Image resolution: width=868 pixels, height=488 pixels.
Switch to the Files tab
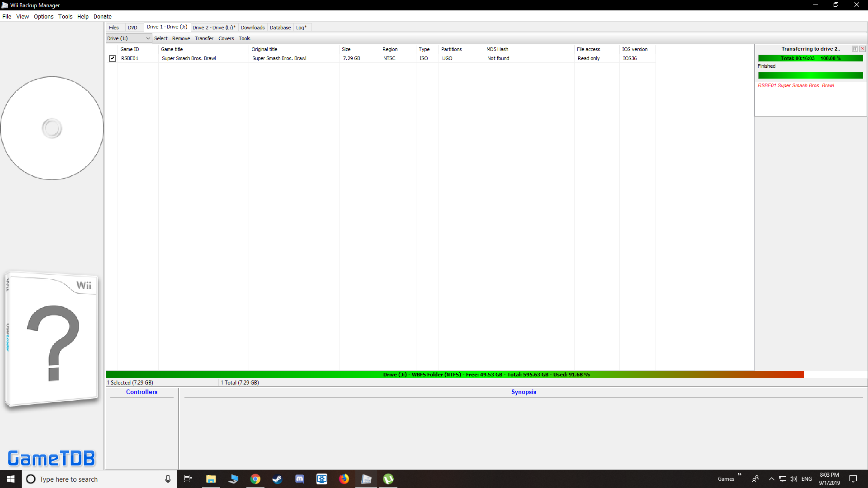(x=114, y=28)
